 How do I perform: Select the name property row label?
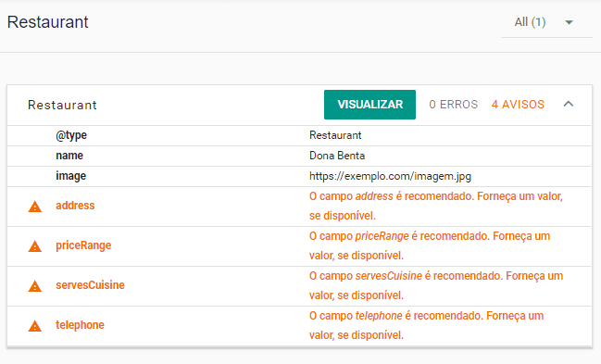point(69,156)
